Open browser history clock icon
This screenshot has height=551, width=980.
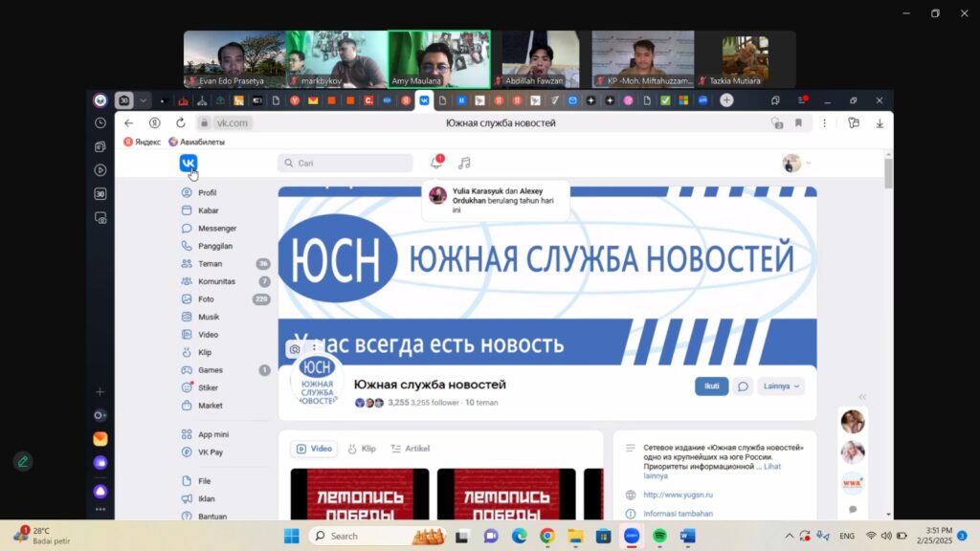tap(100, 123)
